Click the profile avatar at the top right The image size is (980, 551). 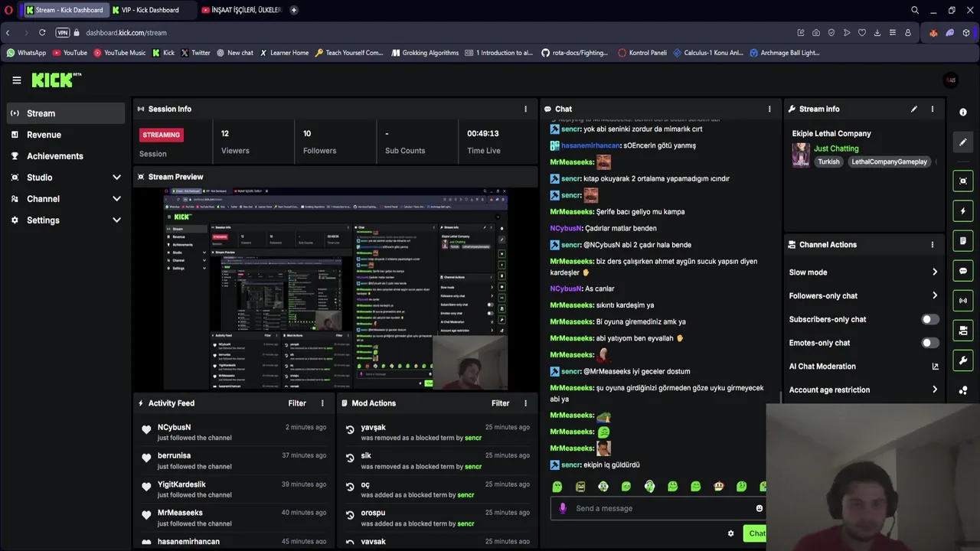[951, 80]
